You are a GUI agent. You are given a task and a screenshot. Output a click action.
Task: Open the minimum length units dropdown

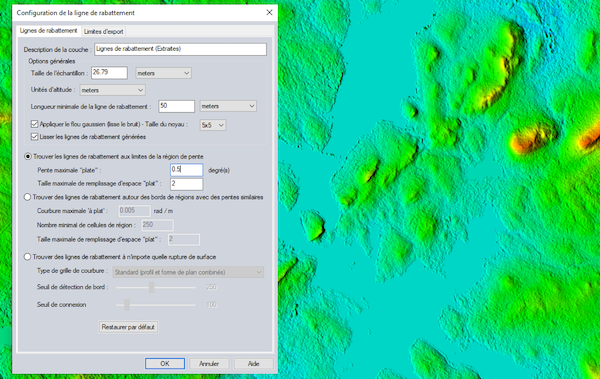(228, 106)
